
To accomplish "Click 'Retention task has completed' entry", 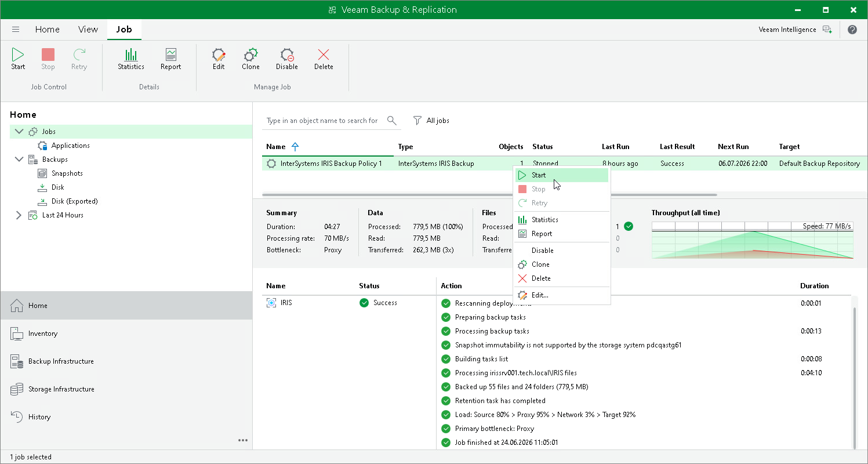I will coord(500,401).
